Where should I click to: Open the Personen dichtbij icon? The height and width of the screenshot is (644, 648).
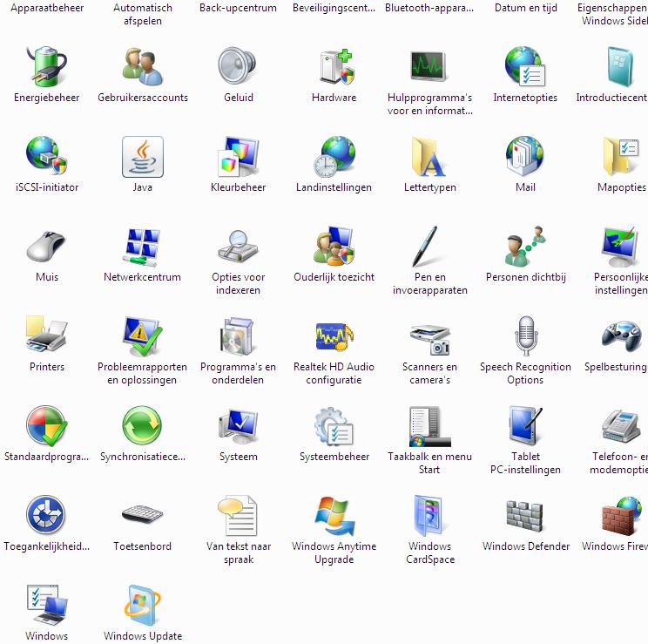click(x=525, y=246)
